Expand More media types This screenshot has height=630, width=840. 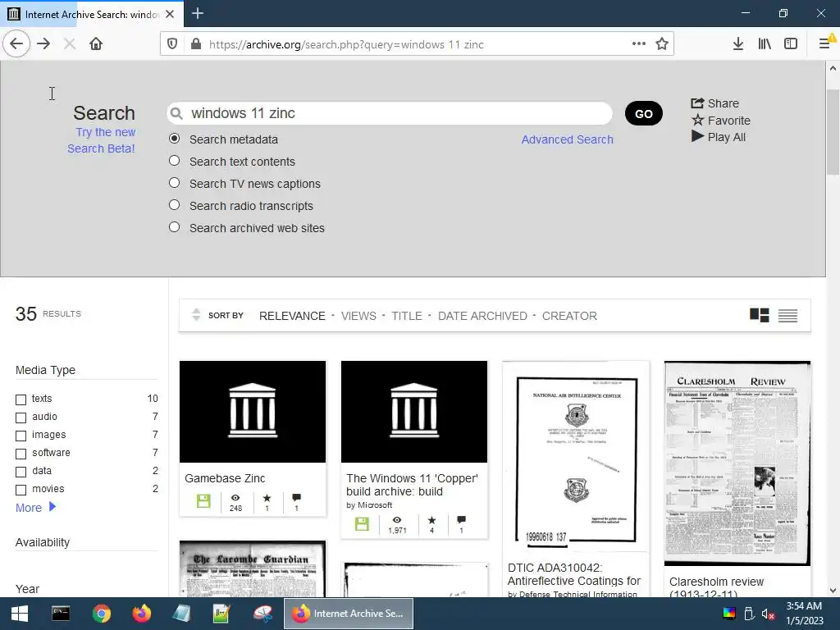35,507
